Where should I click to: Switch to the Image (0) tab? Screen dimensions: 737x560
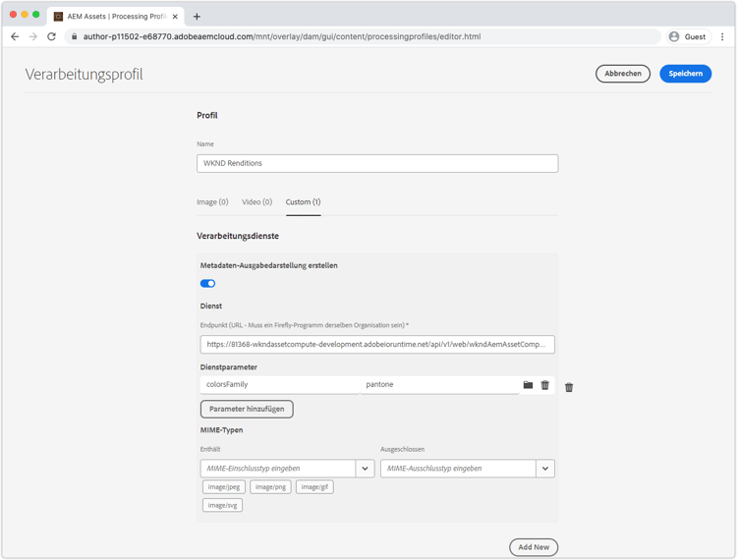(x=212, y=202)
